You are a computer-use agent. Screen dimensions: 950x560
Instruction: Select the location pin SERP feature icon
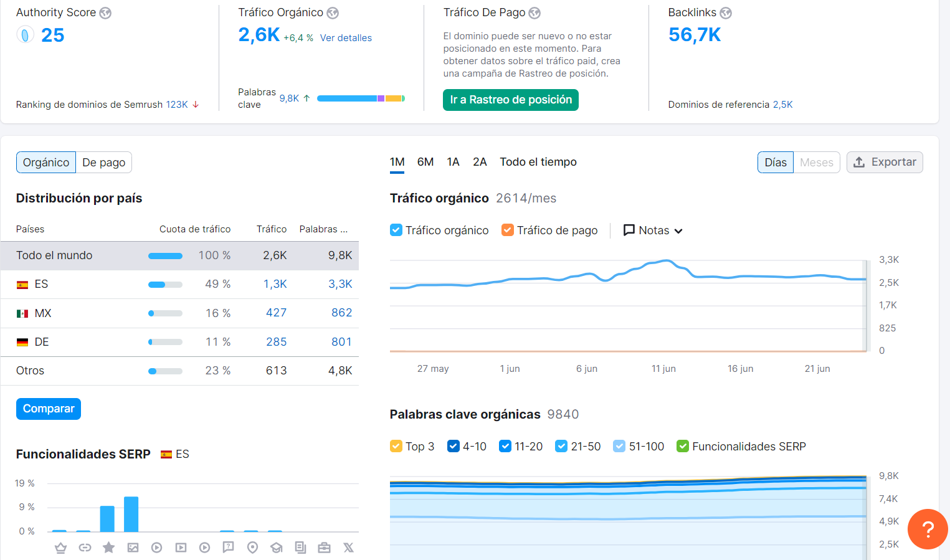252,548
